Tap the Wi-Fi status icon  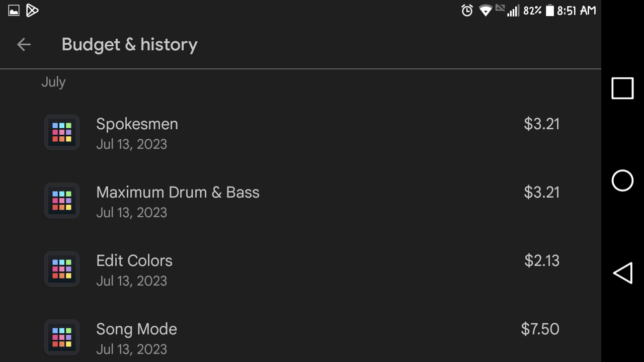click(x=485, y=11)
